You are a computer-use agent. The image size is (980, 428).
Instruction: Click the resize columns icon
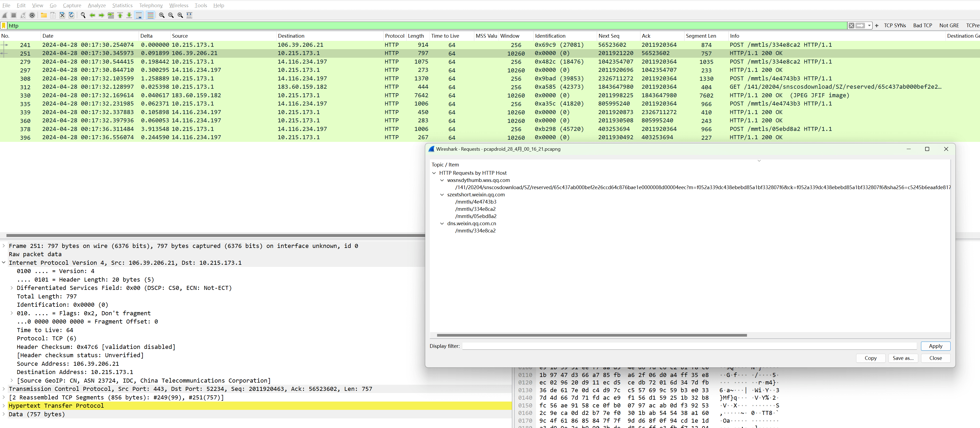189,15
